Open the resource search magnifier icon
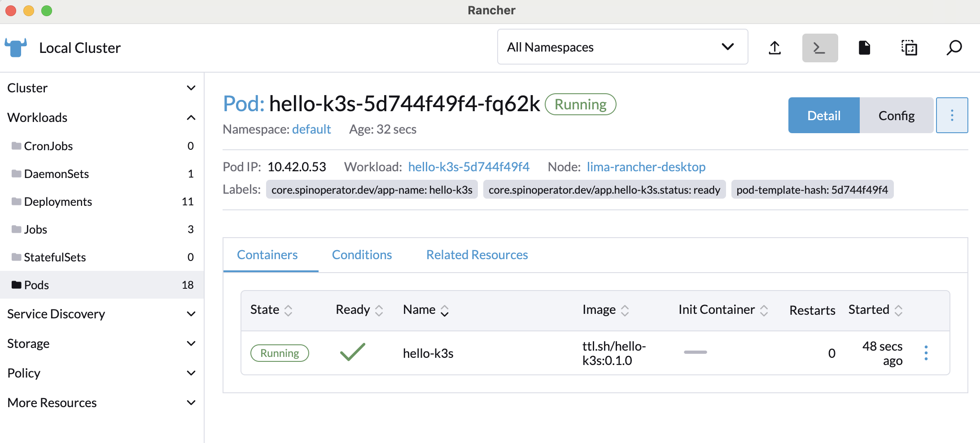The image size is (980, 443). 954,48
